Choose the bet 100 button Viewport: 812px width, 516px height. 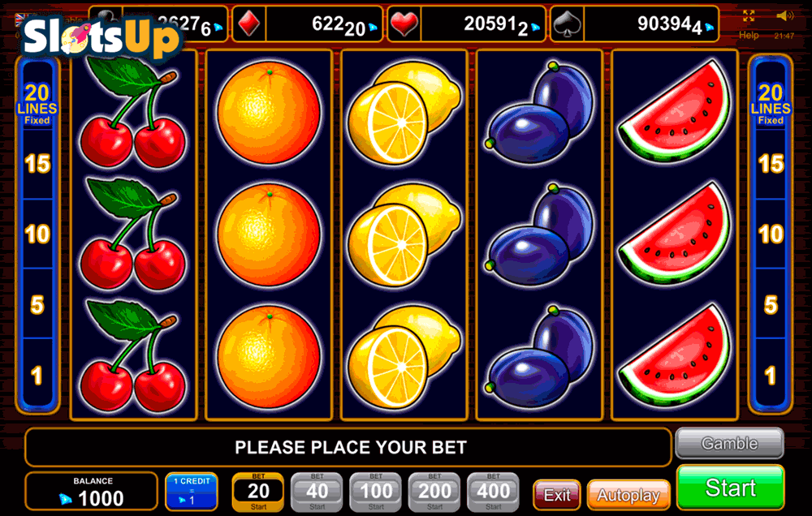click(376, 492)
